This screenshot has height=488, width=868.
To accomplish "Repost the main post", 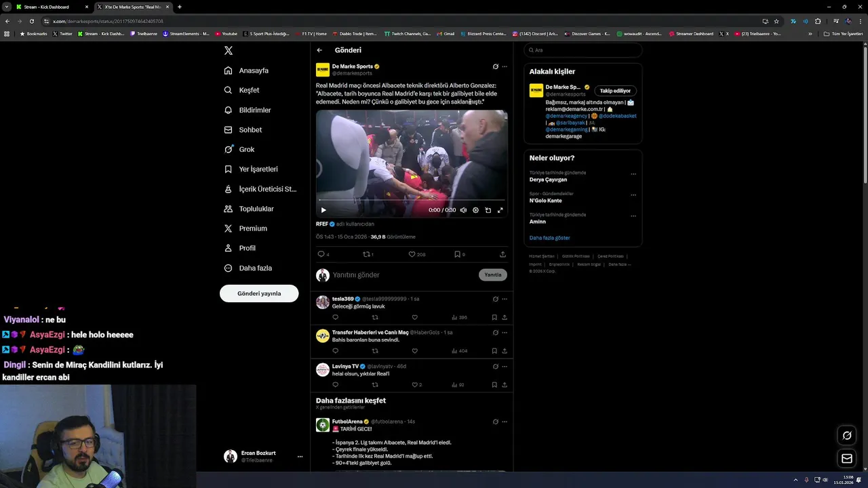I will pos(367,254).
